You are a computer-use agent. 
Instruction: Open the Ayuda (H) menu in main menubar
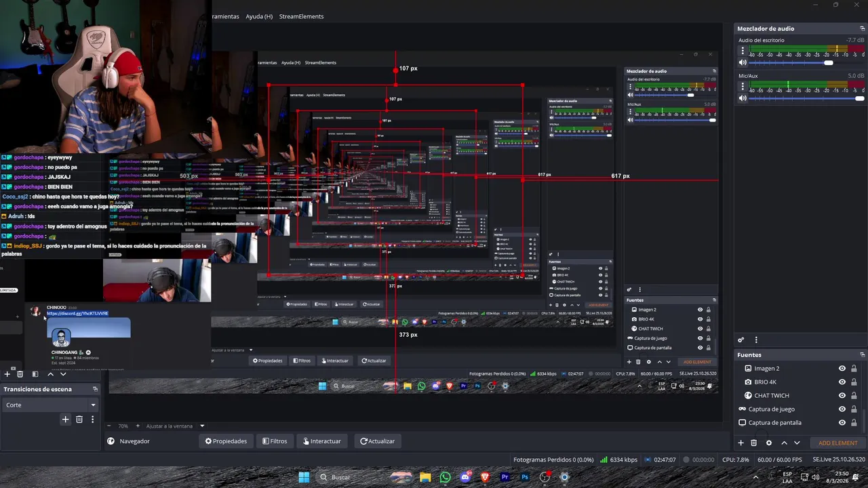[259, 16]
